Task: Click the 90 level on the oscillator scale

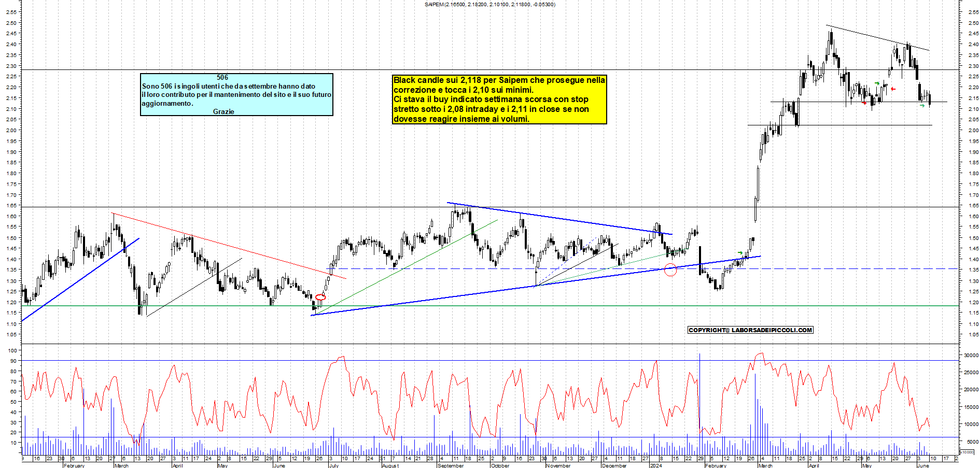Action: (13, 361)
